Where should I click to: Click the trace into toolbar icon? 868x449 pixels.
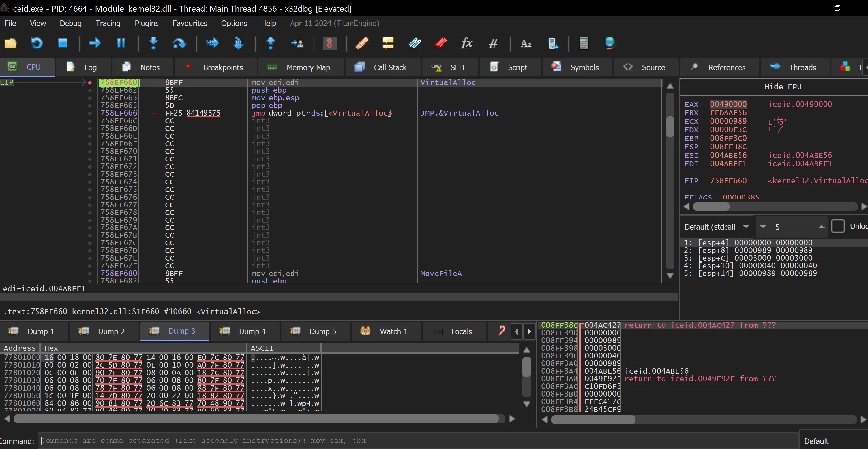tap(212, 43)
